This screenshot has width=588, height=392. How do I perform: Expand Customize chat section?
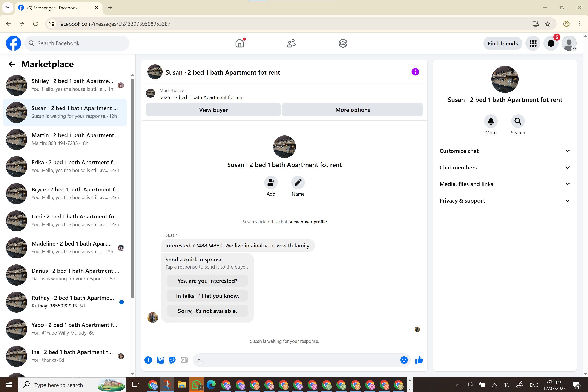pyautogui.click(x=504, y=151)
